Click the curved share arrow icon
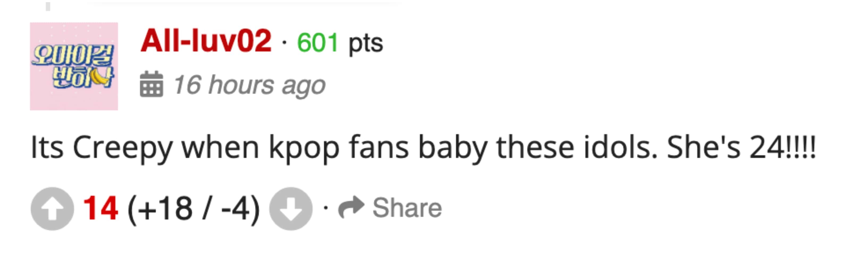 click(351, 207)
